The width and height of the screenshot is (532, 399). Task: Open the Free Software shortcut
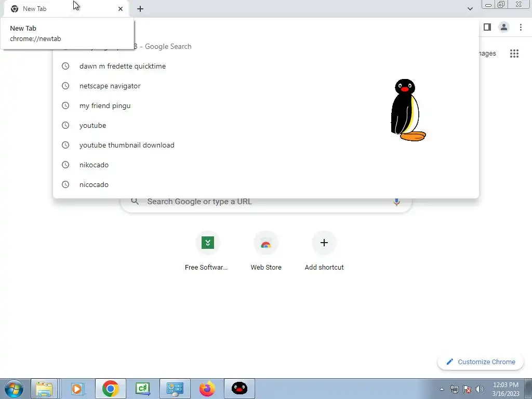coord(207,251)
